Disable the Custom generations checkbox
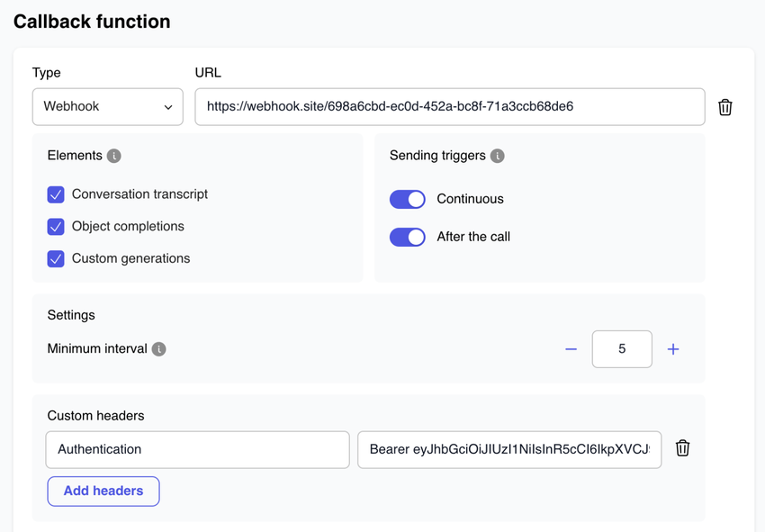The image size is (765, 532). click(56, 258)
